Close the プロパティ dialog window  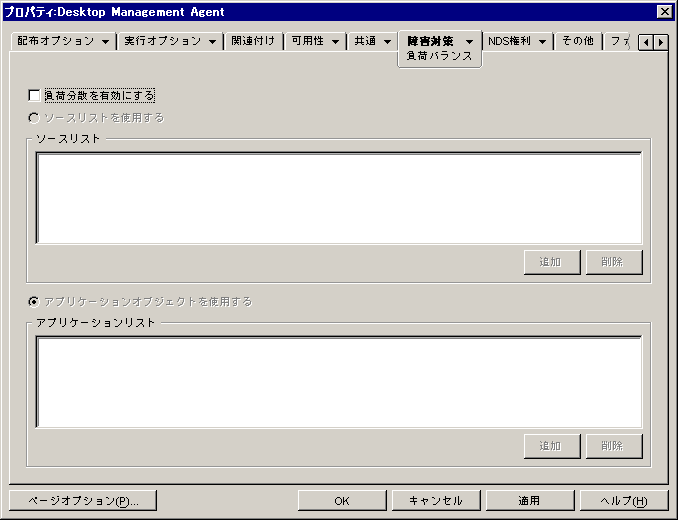[664, 12]
